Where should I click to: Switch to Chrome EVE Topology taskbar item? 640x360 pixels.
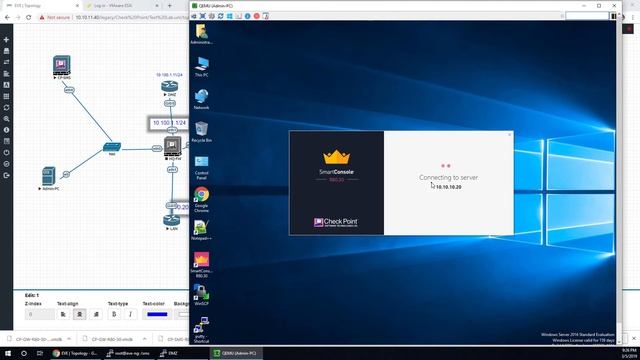(75, 353)
